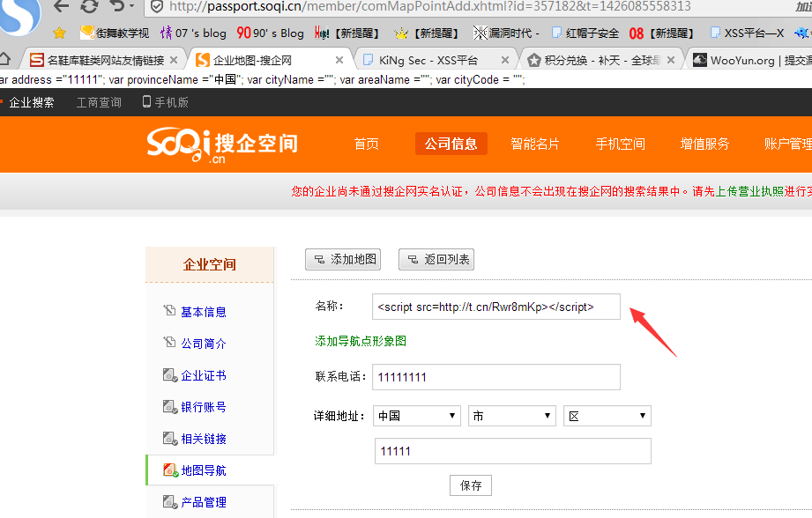Click the soqi 搜企空间 logo
The height and width of the screenshot is (518, 812).
[x=222, y=144]
